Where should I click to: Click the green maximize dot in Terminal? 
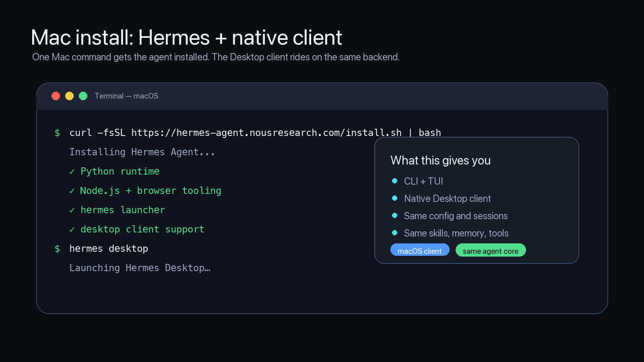point(83,96)
